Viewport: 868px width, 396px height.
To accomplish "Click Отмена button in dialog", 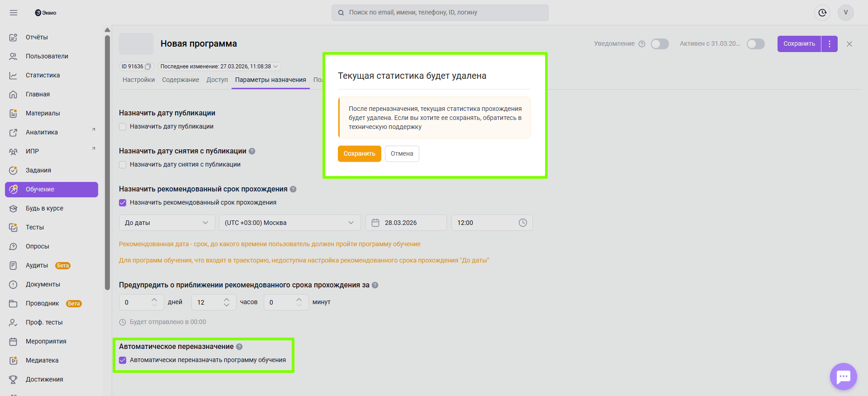I will [402, 153].
